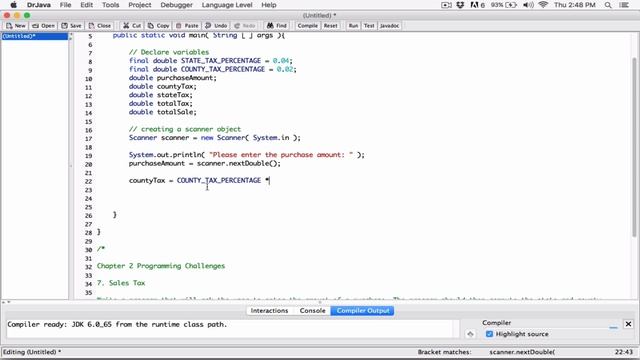The height and width of the screenshot is (360, 640).
Task: Click the 'Compiler ready' message area
Action: (x=231, y=329)
